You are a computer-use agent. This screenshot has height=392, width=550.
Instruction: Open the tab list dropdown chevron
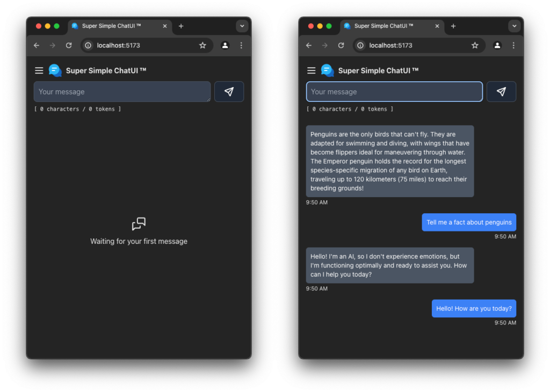pos(242,26)
